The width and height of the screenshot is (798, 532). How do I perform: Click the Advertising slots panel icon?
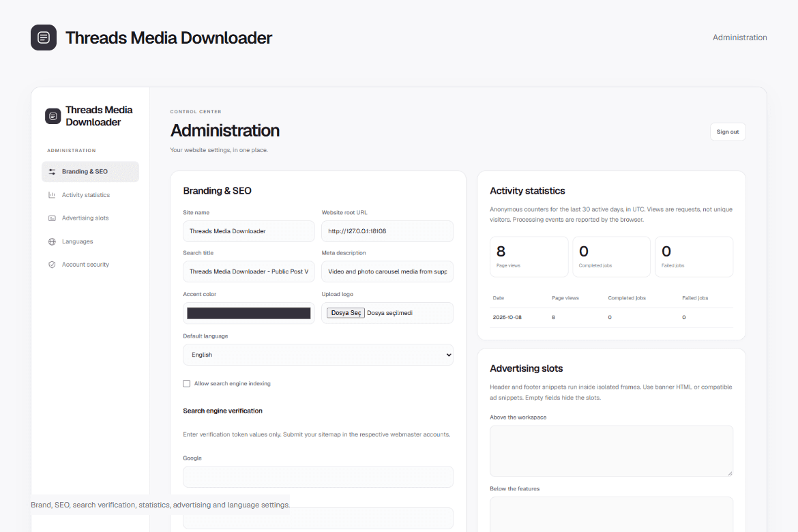(52, 218)
